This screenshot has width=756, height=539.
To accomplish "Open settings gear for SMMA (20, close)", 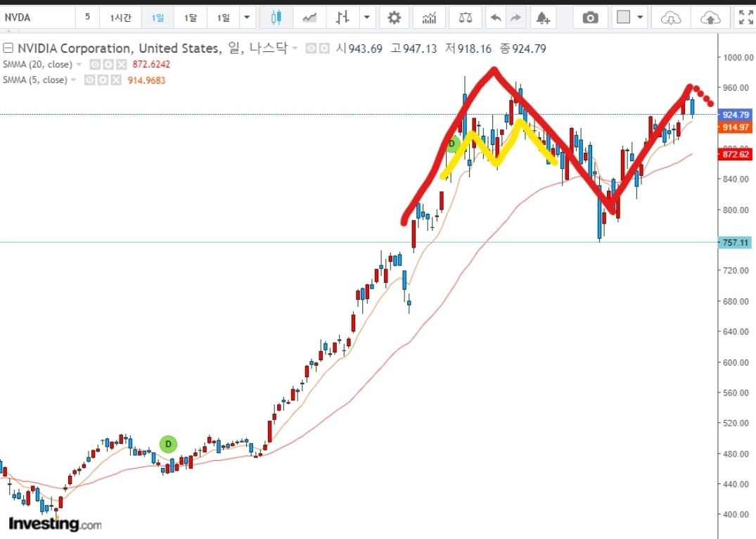I will click(x=108, y=64).
